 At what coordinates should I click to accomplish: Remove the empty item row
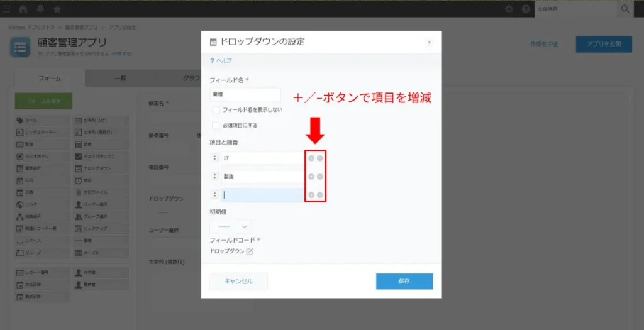point(320,195)
